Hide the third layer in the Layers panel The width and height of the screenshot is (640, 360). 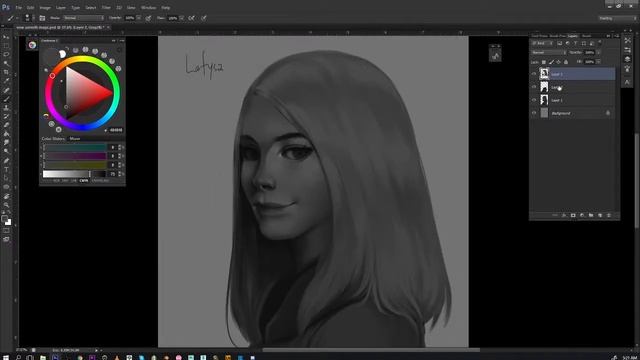534,100
